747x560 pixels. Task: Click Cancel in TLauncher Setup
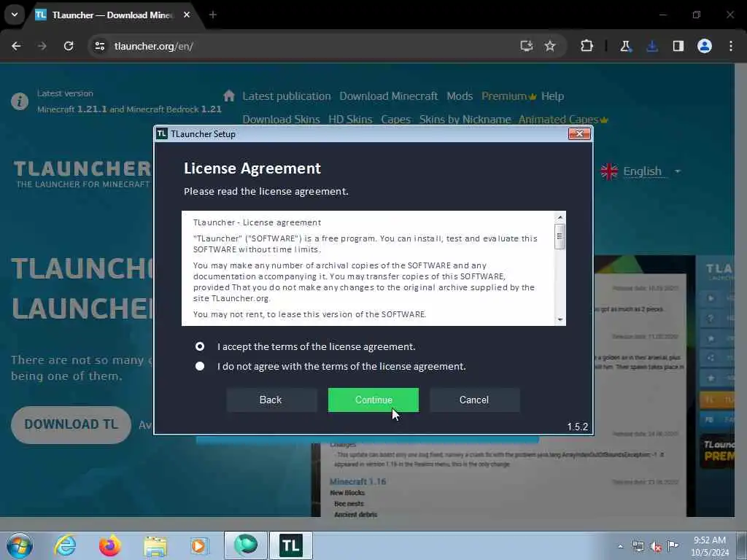474,400
